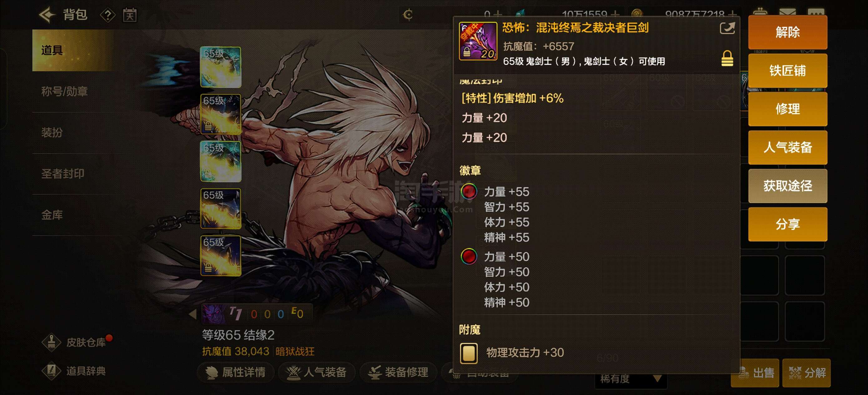Click the 获取途径 button
This screenshot has height=395, width=868.
pos(787,186)
